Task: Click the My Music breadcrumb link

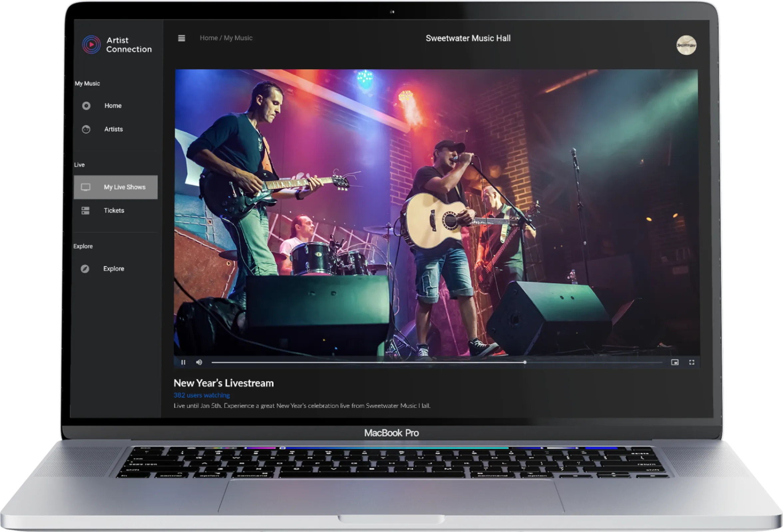Action: (238, 38)
